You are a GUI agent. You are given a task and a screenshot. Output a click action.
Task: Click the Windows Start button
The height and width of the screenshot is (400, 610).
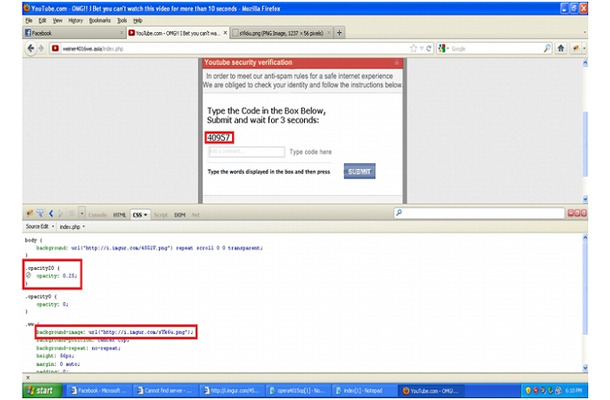point(42,390)
